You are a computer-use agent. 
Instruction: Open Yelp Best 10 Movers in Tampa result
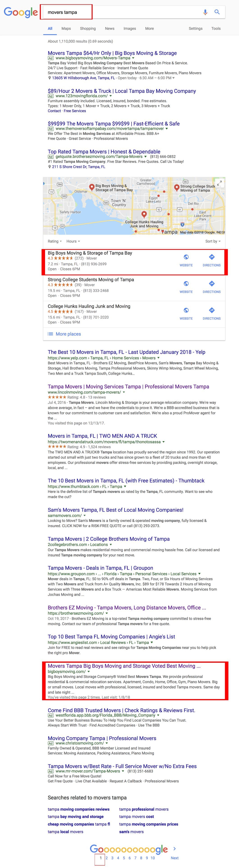(x=127, y=352)
